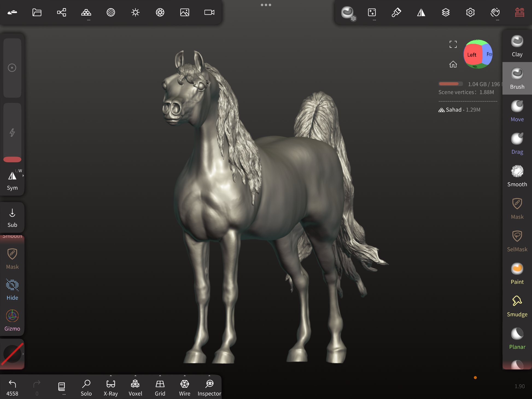Image resolution: width=532 pixels, height=399 pixels.
Task: Open the layers menu
Action: [446, 12]
